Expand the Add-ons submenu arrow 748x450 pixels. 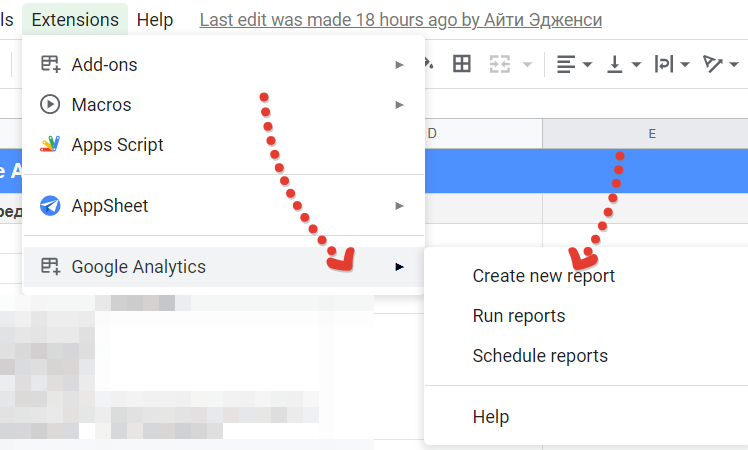click(399, 65)
